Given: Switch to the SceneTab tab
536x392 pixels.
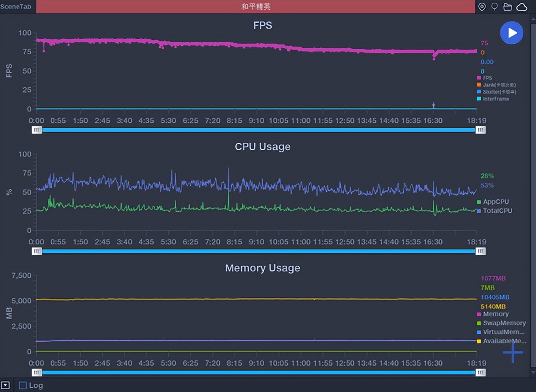Looking at the screenshot, I should 15,7.
